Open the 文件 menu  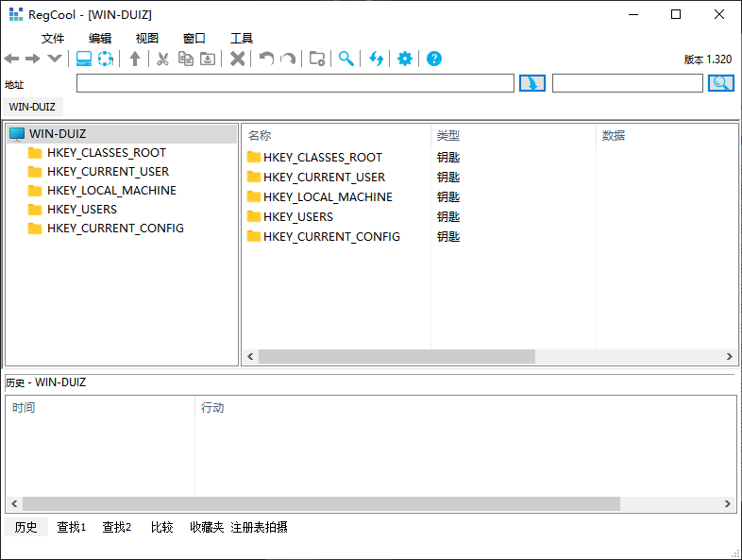pos(53,39)
